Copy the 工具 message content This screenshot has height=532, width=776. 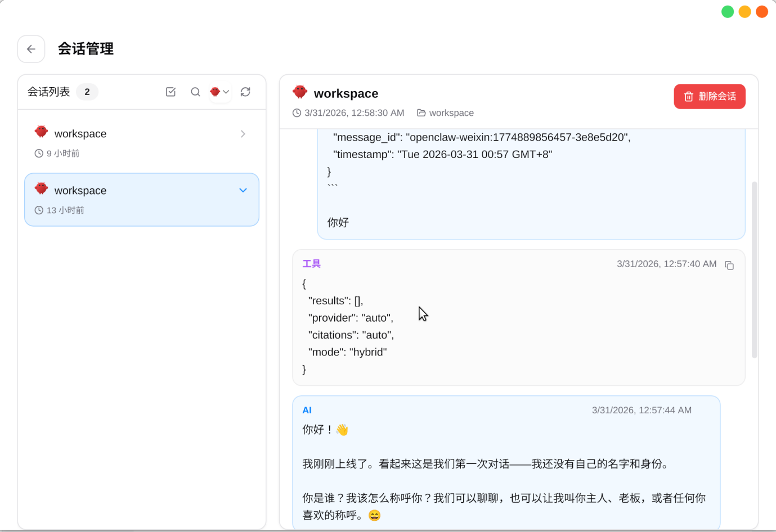coord(729,265)
